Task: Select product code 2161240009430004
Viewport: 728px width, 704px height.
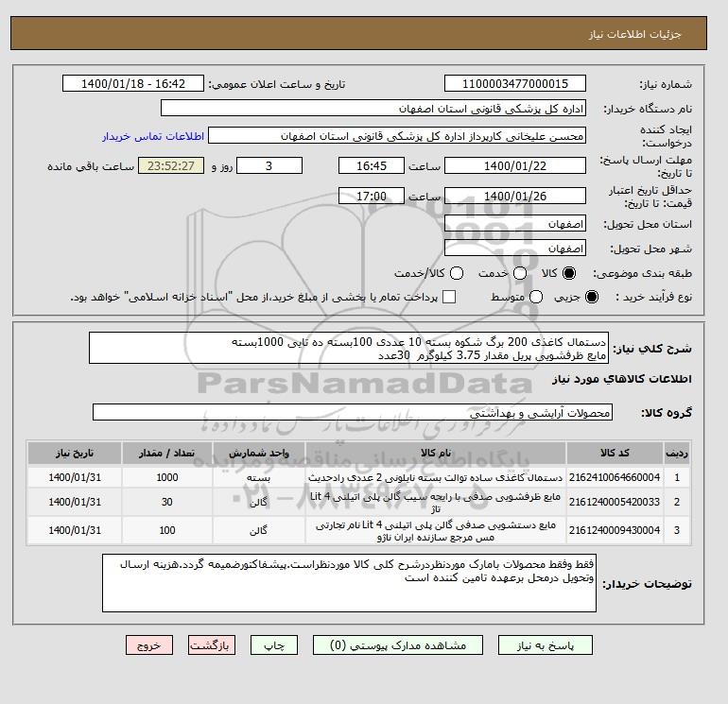Action: pyautogui.click(x=615, y=530)
